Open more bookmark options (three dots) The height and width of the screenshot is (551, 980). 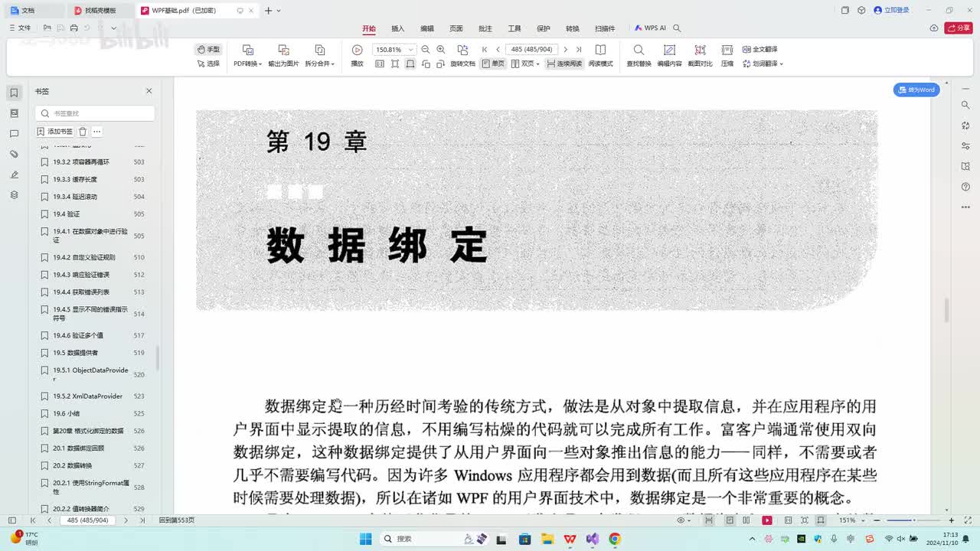(97, 132)
